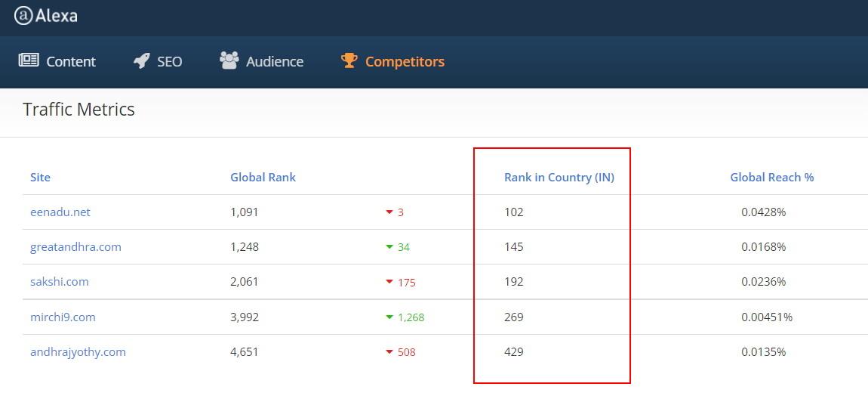
Task: Open the Audience tab
Action: point(261,61)
